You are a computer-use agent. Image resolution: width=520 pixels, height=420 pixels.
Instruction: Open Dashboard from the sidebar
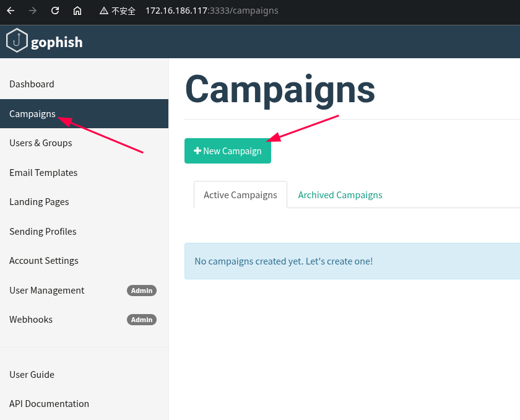tap(32, 84)
